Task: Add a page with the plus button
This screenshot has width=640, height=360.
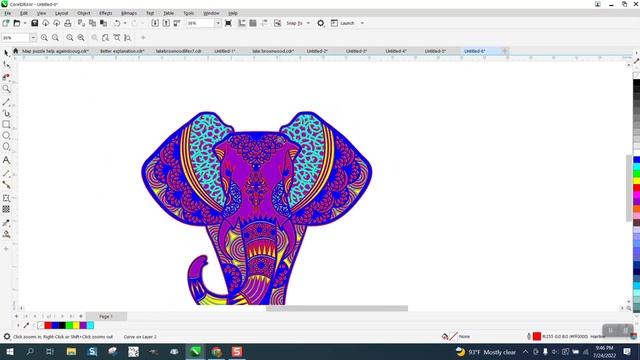Action: point(16,316)
